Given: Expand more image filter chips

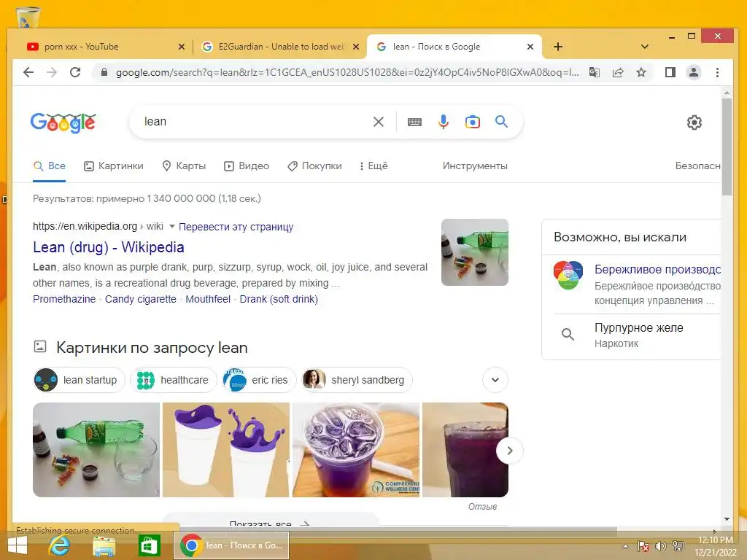Looking at the screenshot, I should [x=495, y=380].
